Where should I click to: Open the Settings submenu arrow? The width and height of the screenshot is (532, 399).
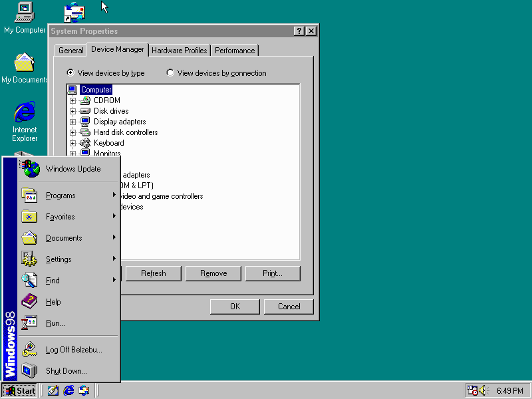(114, 259)
